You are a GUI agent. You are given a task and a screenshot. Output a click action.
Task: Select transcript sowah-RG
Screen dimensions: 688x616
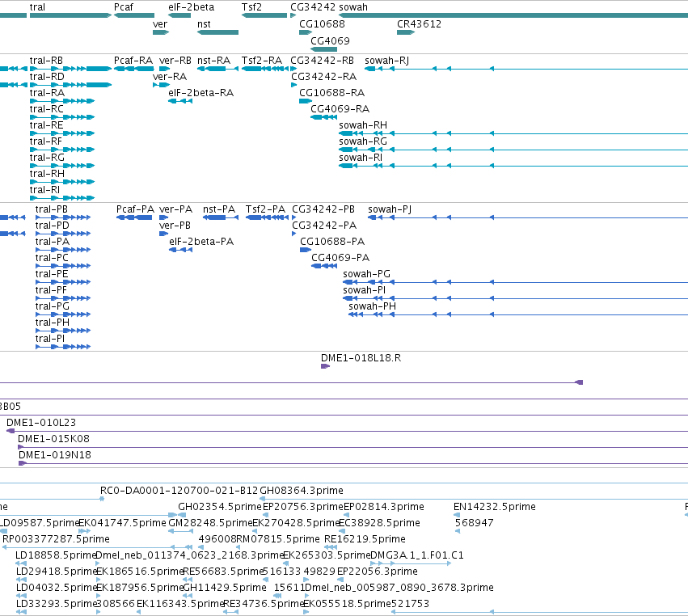tap(363, 141)
